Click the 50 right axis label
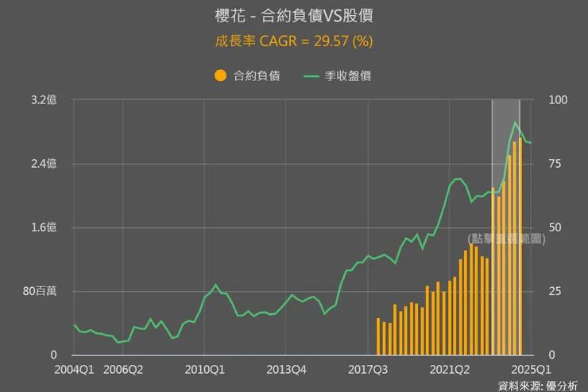This screenshot has height=392, width=588. pyautogui.click(x=555, y=227)
